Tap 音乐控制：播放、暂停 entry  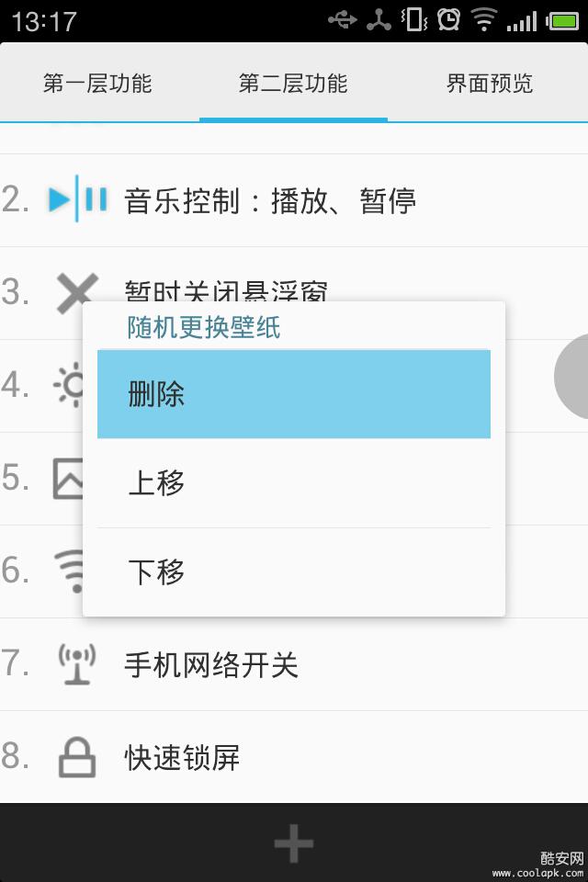270,199
